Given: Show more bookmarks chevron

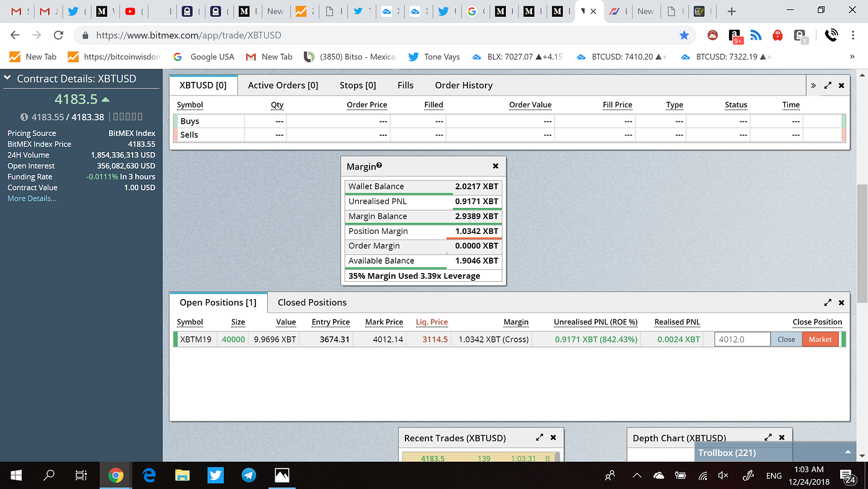Looking at the screenshot, I should click(852, 56).
